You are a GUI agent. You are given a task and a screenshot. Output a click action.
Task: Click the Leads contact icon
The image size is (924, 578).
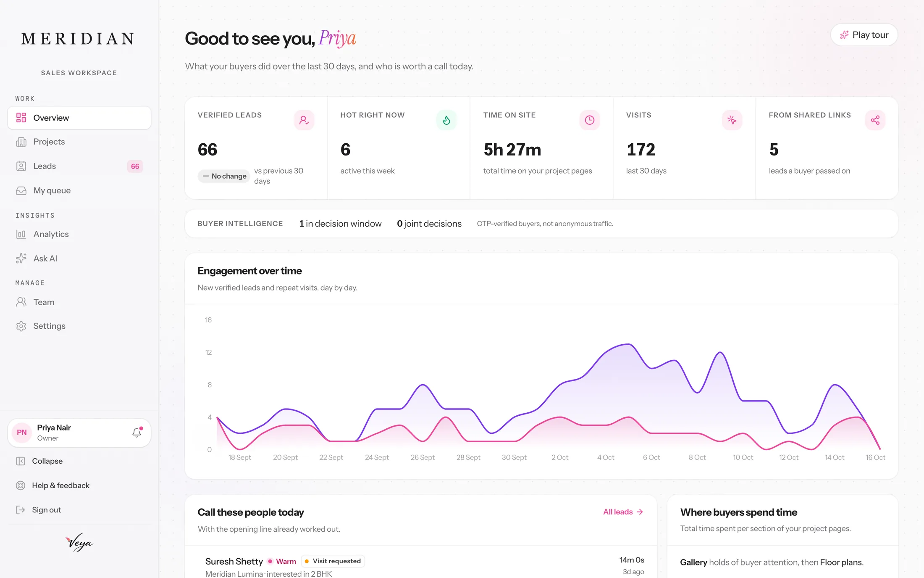[21, 166]
